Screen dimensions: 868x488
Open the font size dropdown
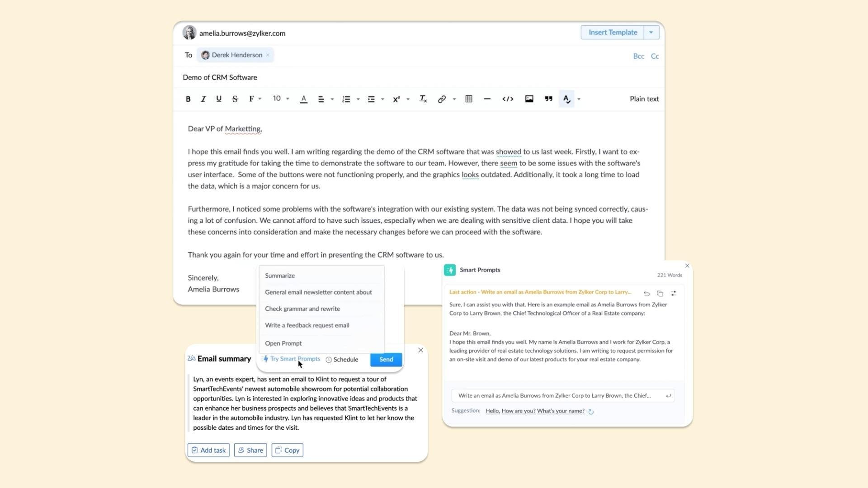pos(280,99)
